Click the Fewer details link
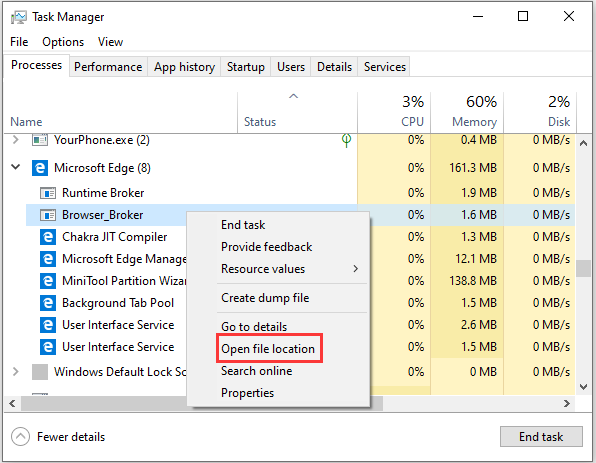 tap(71, 437)
